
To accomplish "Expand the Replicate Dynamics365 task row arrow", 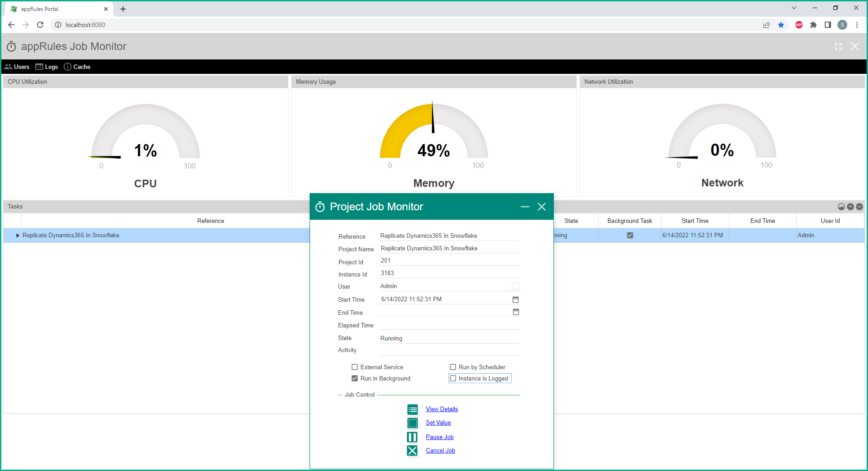I will (x=18, y=235).
